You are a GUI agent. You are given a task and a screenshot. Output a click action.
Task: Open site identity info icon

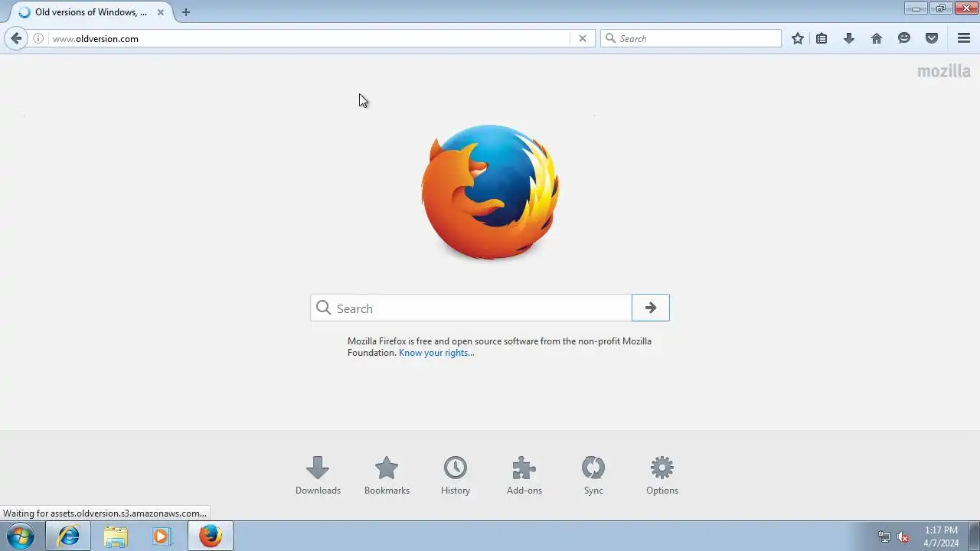[38, 38]
